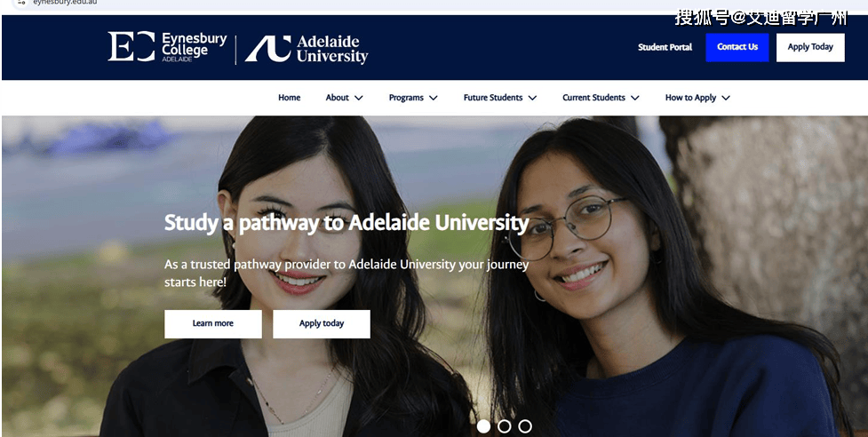This screenshot has height=437, width=868.
Task: Click the eynesbury.edu.au address bar URL
Action: (66, 2)
